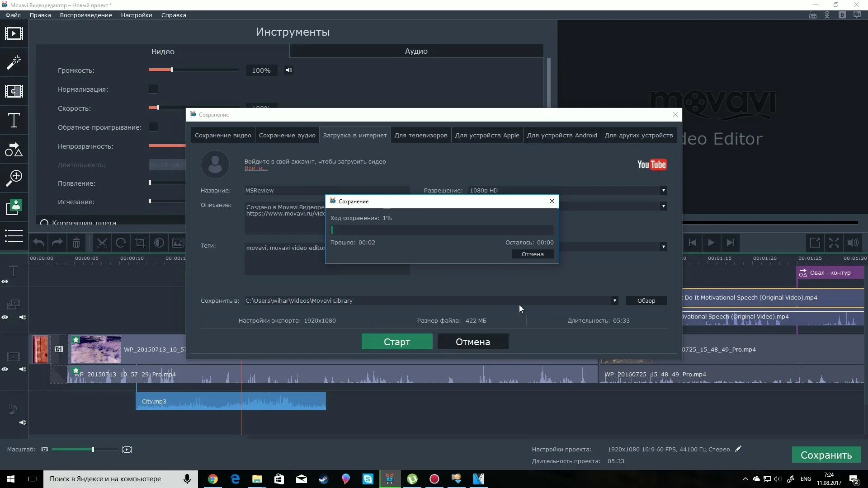This screenshot has height=488, width=868.
Task: Click the undo arrow in timeline toolbar
Action: pyautogui.click(x=38, y=243)
